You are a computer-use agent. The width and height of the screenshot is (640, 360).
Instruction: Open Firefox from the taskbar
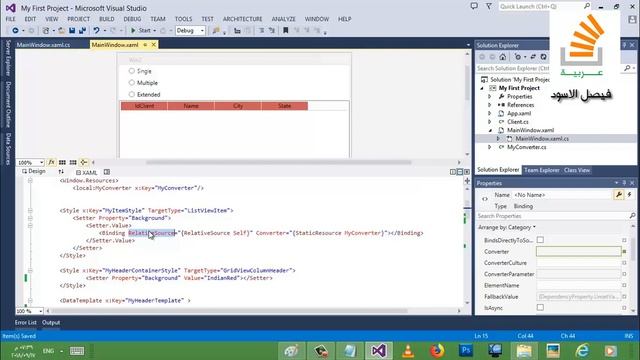[x=437, y=351]
